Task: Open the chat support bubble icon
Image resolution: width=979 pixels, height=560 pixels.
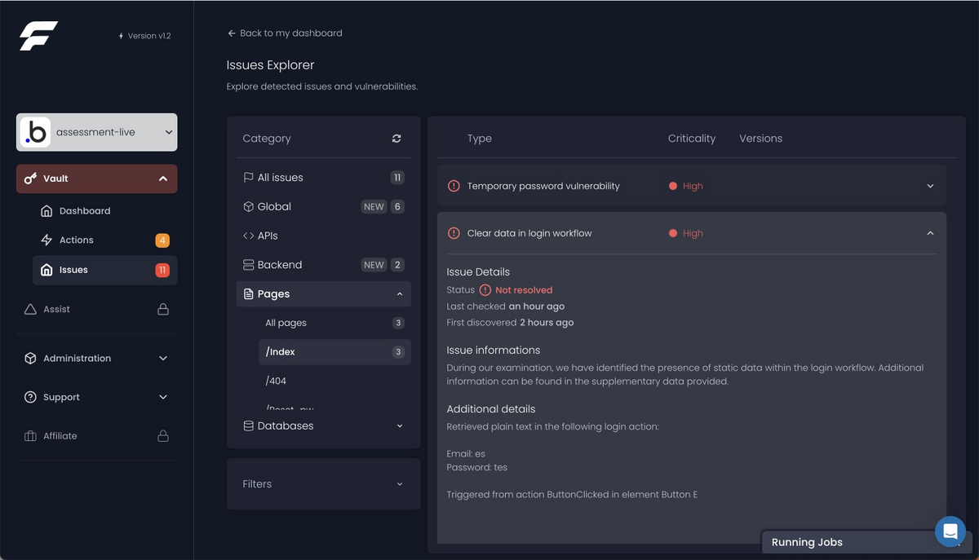Action: 950,531
